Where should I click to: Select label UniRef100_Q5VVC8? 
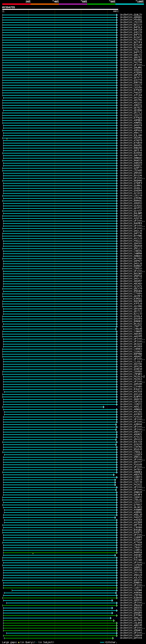(131, 439)
